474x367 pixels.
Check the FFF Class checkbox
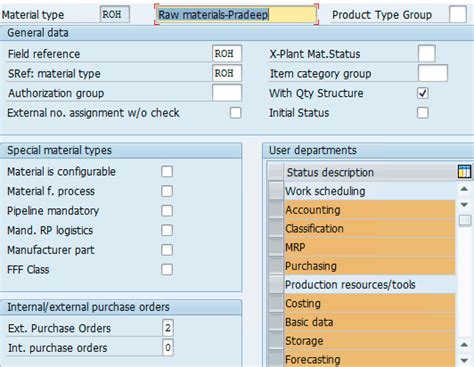click(167, 269)
